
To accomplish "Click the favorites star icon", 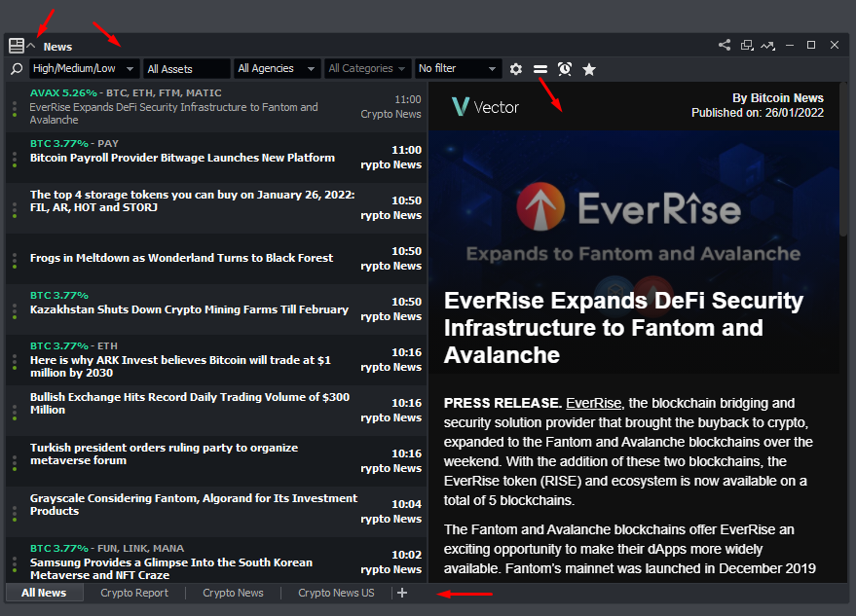I will click(589, 69).
